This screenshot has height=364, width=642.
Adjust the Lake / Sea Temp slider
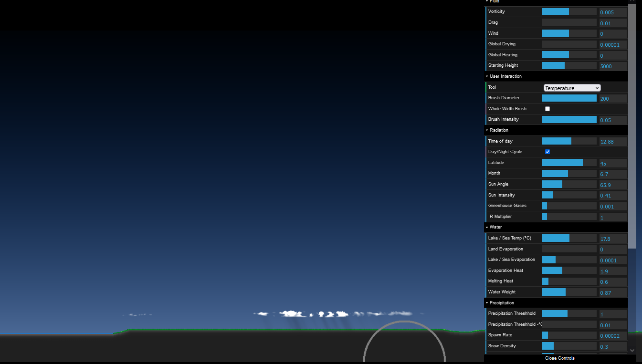569,238
